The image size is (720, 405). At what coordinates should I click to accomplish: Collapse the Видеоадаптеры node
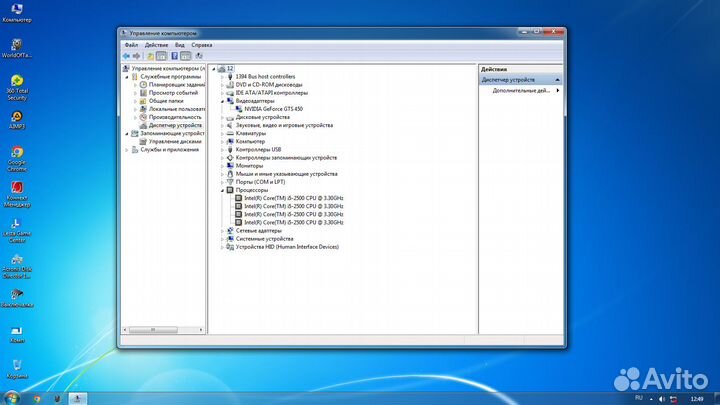[223, 101]
